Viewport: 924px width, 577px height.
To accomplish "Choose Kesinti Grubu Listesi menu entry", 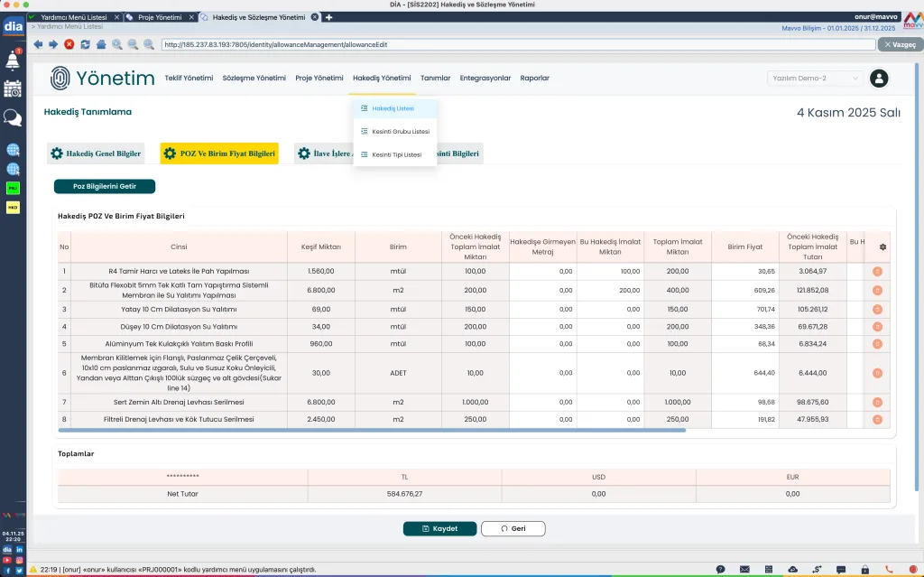I will coord(400,132).
